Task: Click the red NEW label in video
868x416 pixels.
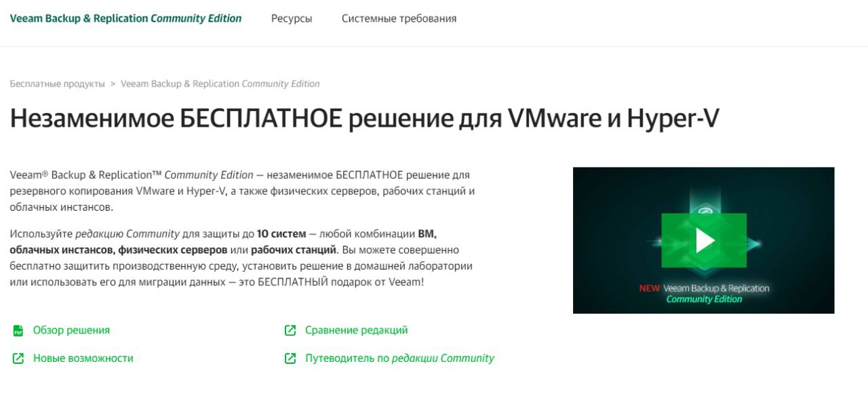Action: pos(649,289)
